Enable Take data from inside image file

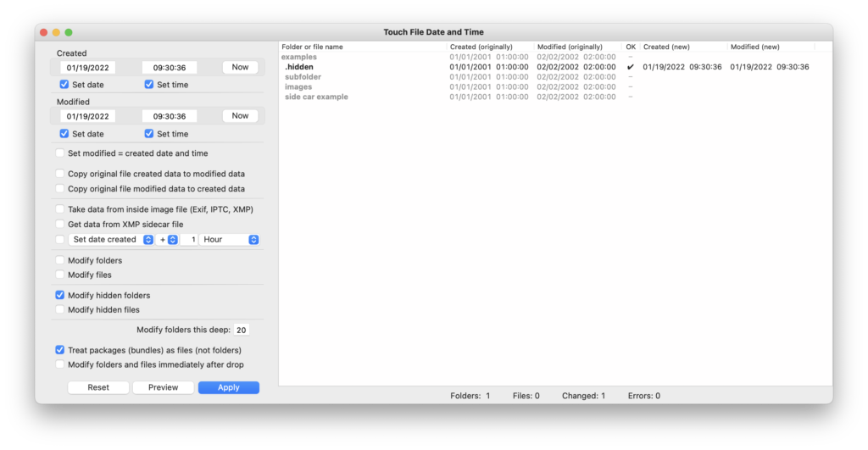pyautogui.click(x=60, y=209)
